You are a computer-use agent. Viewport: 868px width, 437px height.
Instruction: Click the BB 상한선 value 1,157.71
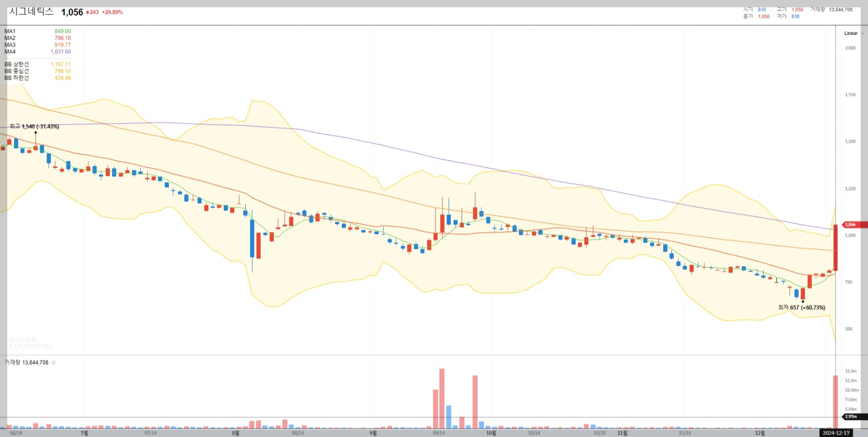[61, 65]
